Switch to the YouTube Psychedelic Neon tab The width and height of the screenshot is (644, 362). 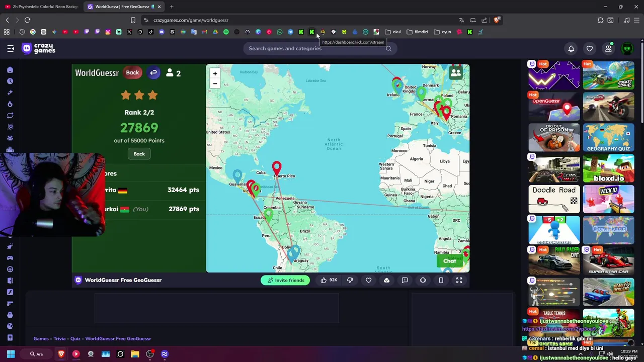point(41,7)
